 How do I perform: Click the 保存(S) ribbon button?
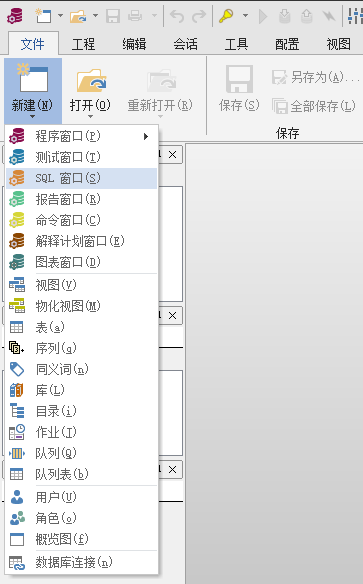[x=239, y=89]
